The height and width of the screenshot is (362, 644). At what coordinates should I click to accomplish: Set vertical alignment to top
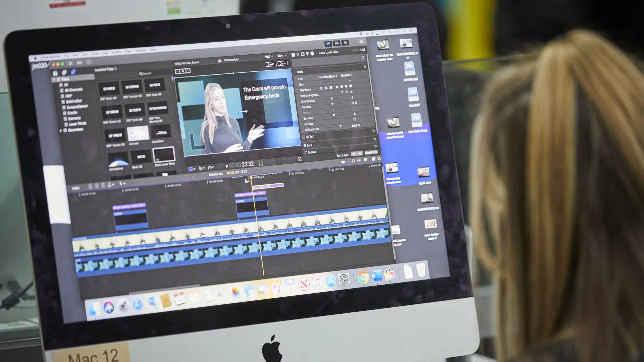pos(342,92)
